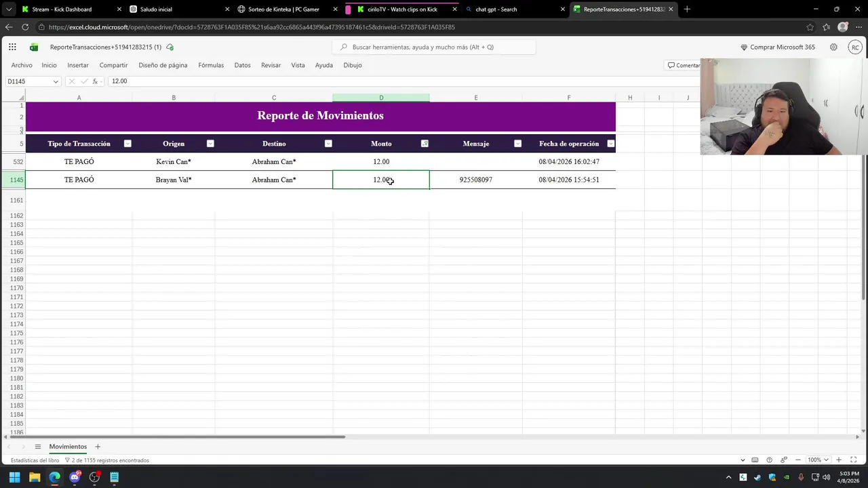Open keyboard shortcuts icon in status bar
868x488 pixels.
pos(755,460)
